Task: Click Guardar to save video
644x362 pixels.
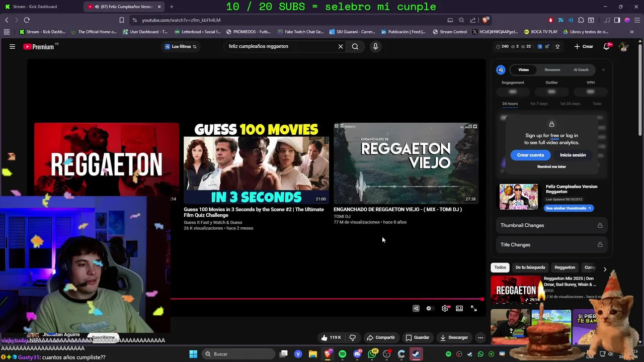Action: [x=418, y=337]
